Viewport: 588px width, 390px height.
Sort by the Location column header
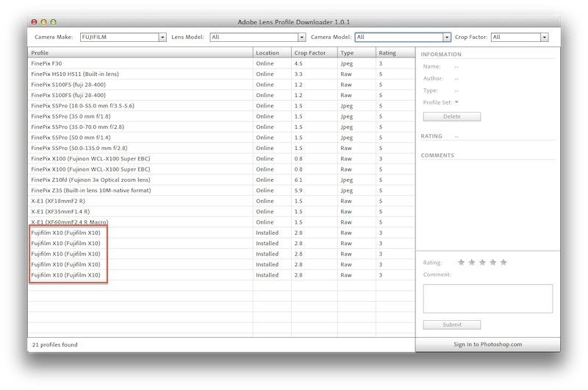pyautogui.click(x=272, y=53)
